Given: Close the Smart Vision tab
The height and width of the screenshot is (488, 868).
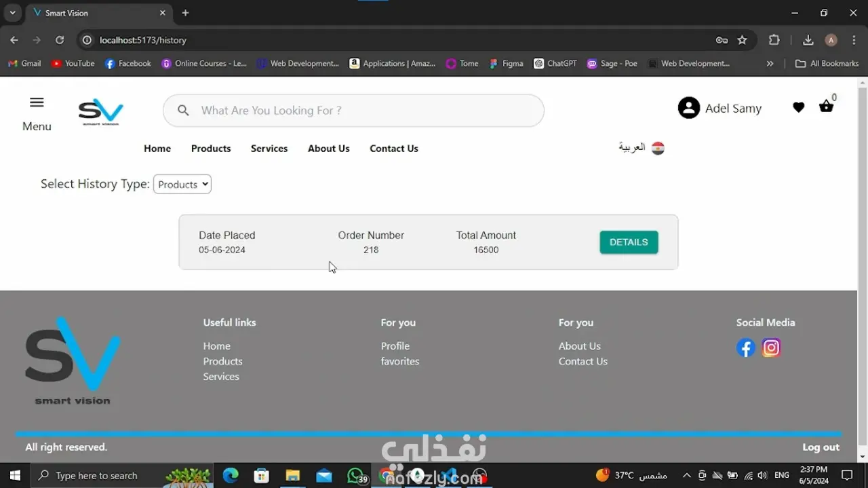Looking at the screenshot, I should click(x=163, y=13).
